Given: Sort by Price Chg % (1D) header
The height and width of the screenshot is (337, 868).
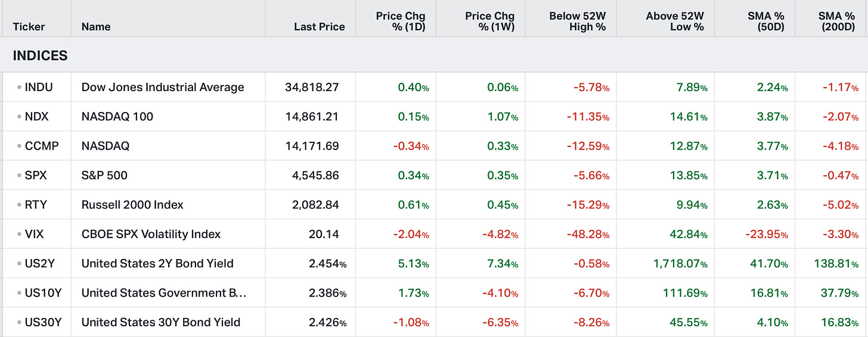Looking at the screenshot, I should [401, 21].
